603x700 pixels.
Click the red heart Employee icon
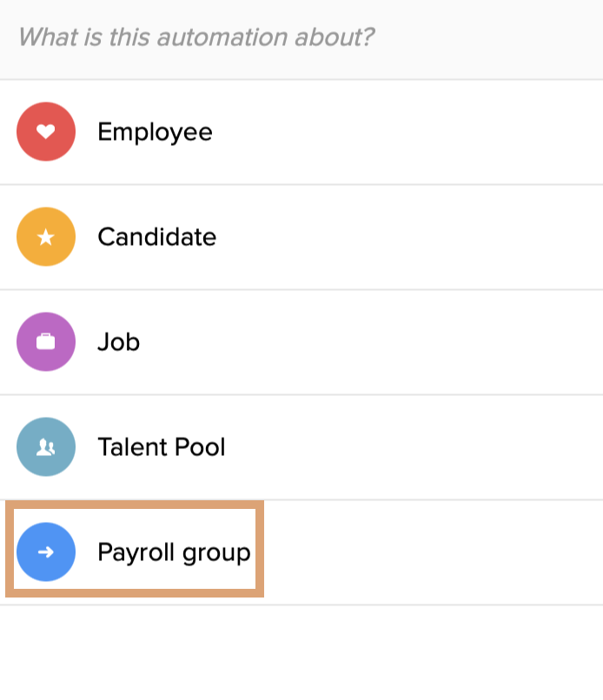coord(45,132)
